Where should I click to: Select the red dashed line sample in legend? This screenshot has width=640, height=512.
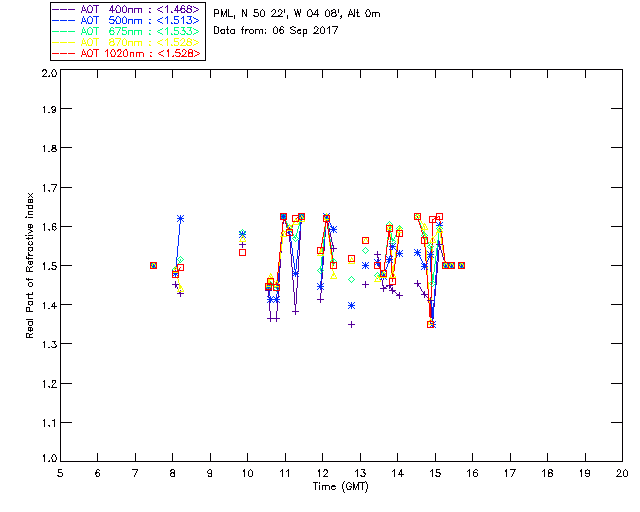pos(64,53)
